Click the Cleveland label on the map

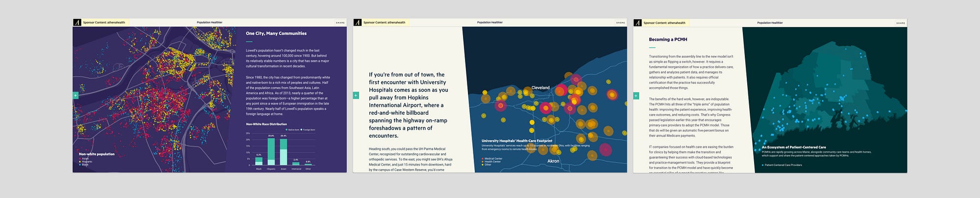[x=540, y=88]
